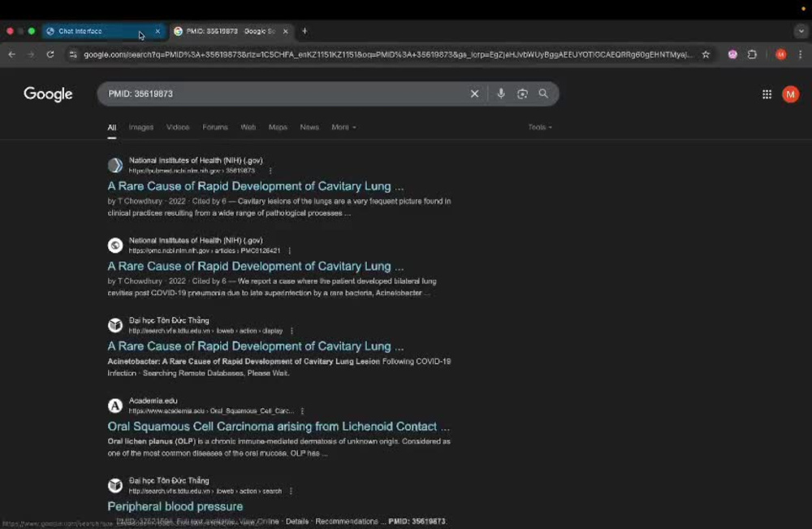Click the Peripheral blood pressure result's favicon

(115, 485)
